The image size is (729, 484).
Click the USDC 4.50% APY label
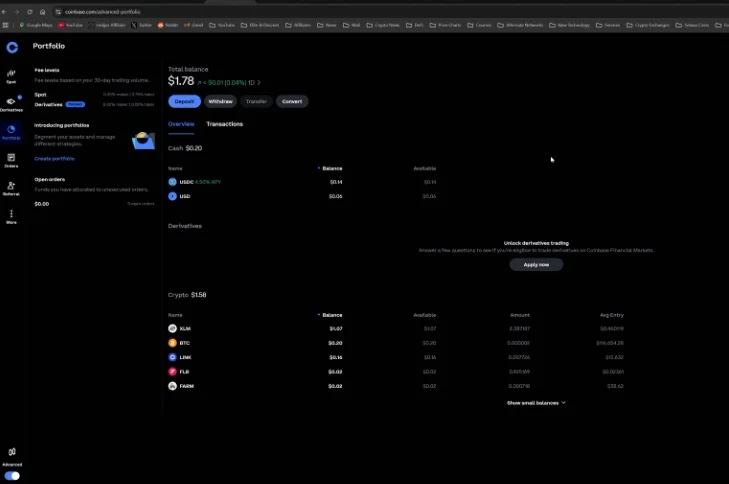point(208,182)
